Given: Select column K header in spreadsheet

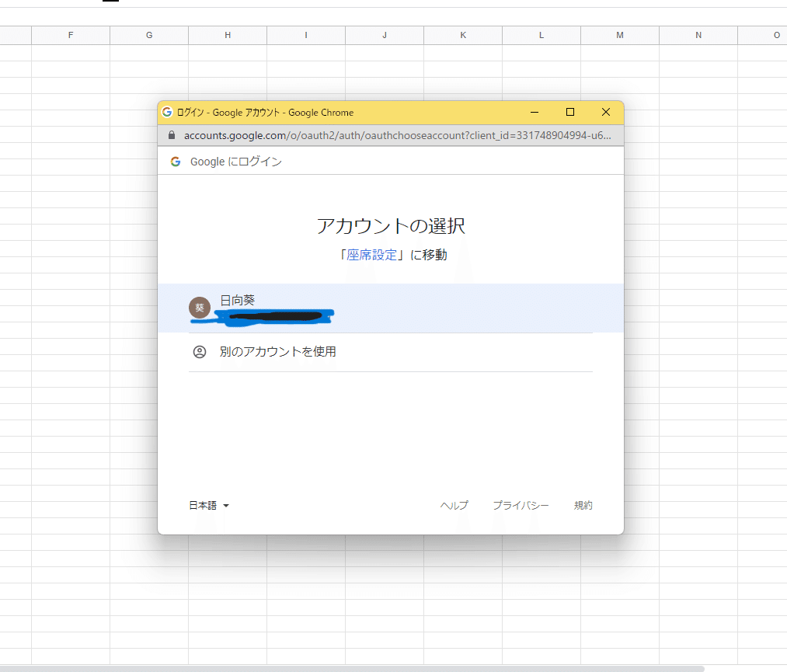Looking at the screenshot, I should click(463, 35).
